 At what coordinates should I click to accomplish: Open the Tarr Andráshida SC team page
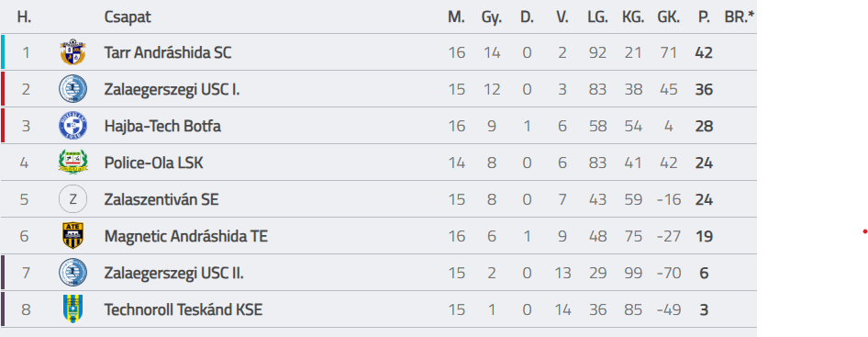tap(168, 52)
